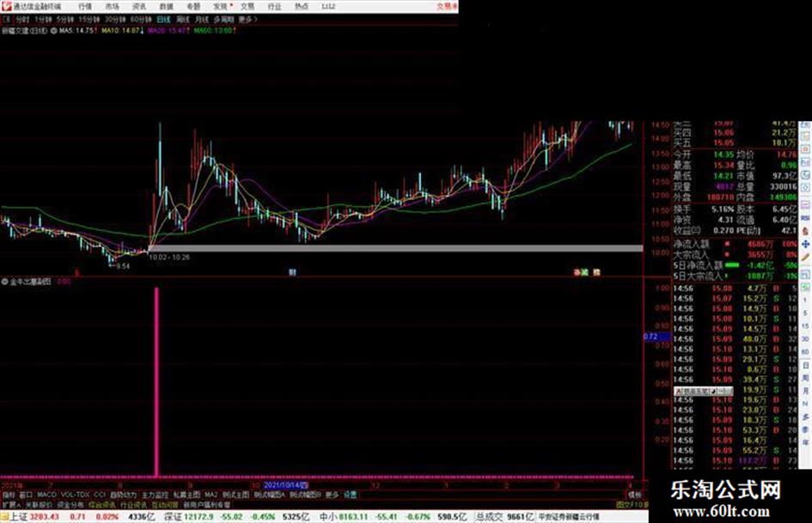Image resolution: width=812 pixels, height=523 pixels.
Task: Switch chart to 60分钟 period
Action: [140, 19]
